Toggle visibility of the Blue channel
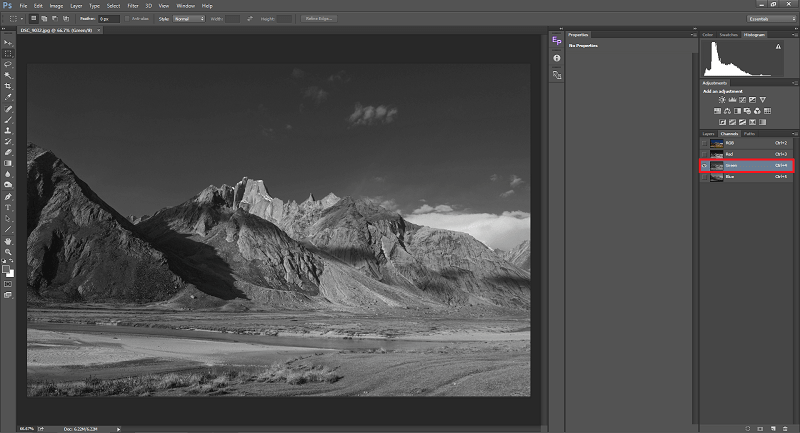Viewport: 800px width, 433px height. 704,177
